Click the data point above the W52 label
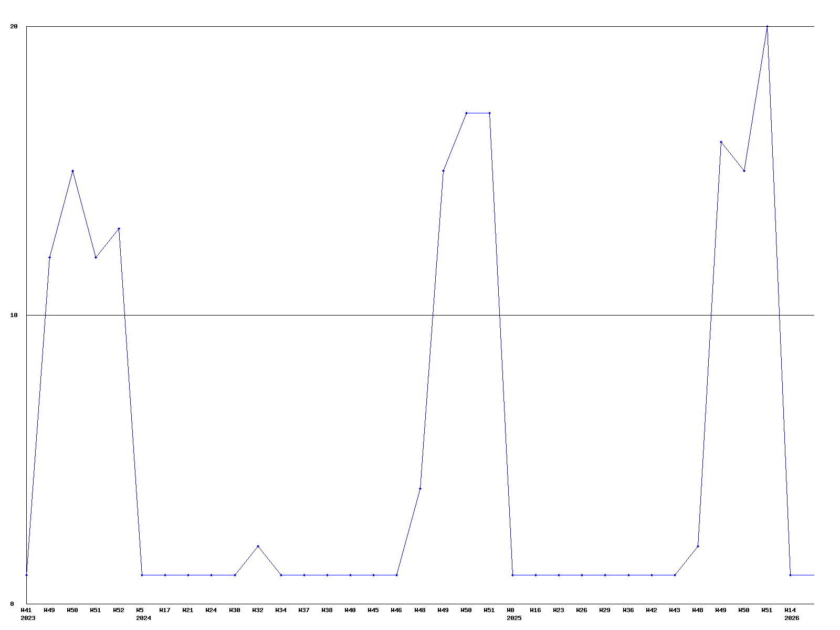 [x=119, y=228]
